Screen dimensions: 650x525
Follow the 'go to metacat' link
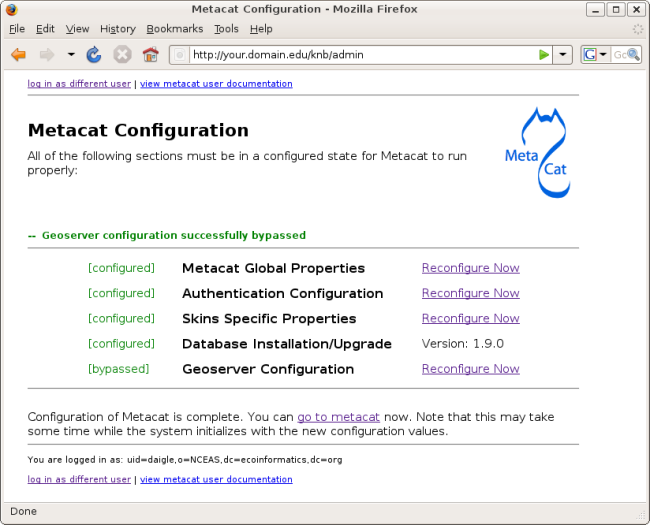[x=338, y=417]
